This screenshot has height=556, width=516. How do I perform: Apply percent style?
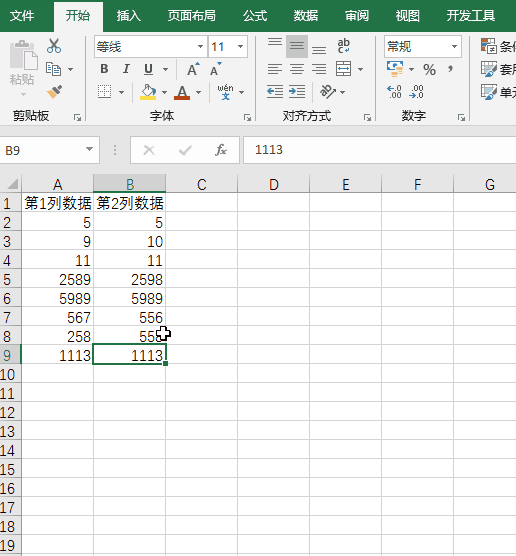(x=429, y=69)
